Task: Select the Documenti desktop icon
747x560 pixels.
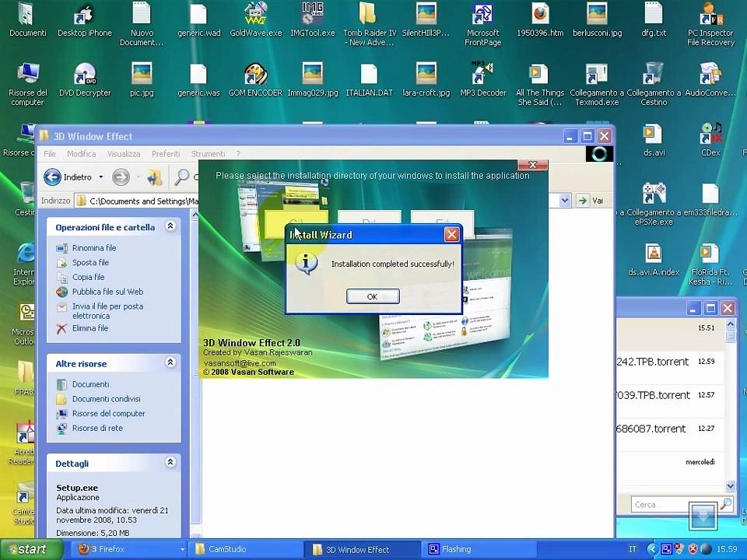Action: pyautogui.click(x=28, y=20)
